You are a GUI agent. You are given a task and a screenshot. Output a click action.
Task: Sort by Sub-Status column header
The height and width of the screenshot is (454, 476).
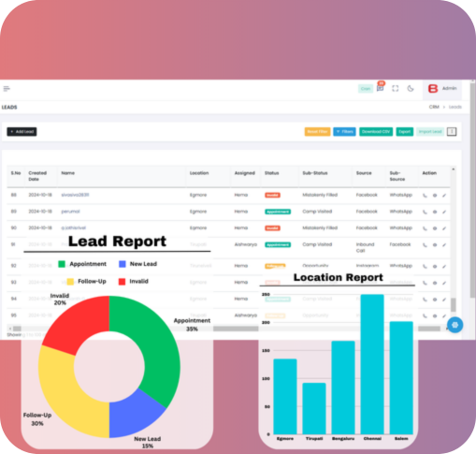tap(315, 173)
